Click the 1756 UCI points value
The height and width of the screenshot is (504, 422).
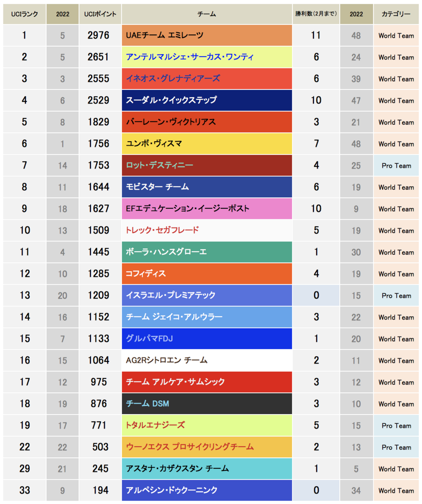click(x=98, y=144)
